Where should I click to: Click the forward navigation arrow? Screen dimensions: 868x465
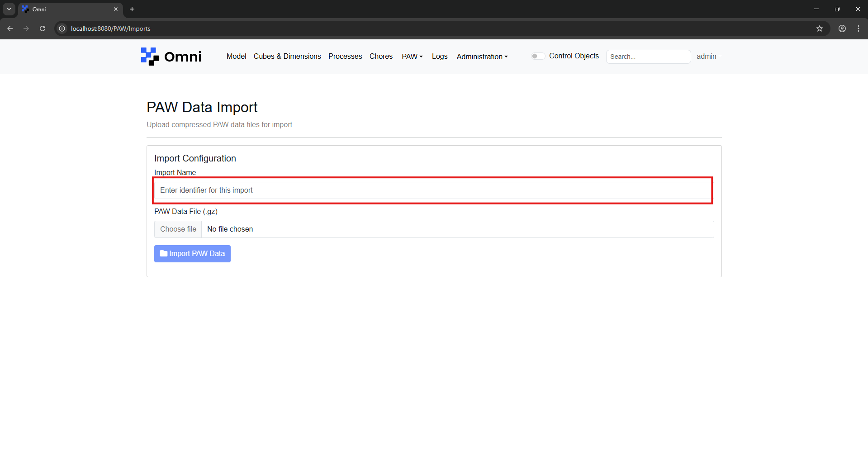click(x=26, y=28)
